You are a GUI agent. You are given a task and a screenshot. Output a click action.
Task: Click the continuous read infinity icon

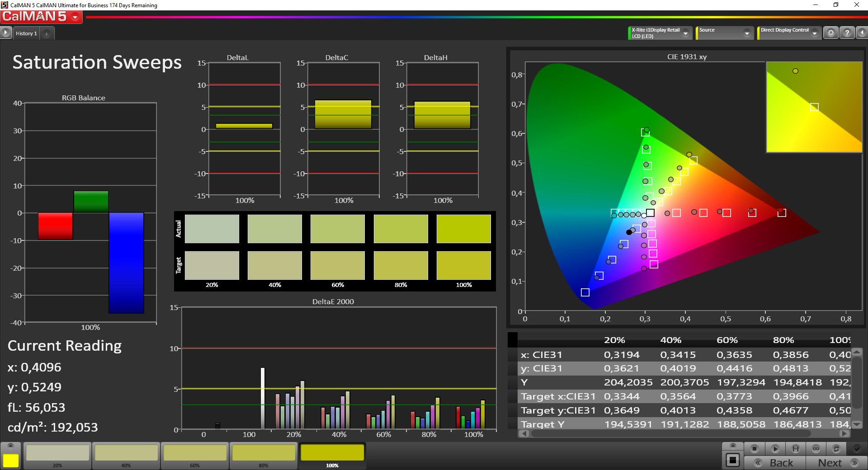tap(816, 449)
